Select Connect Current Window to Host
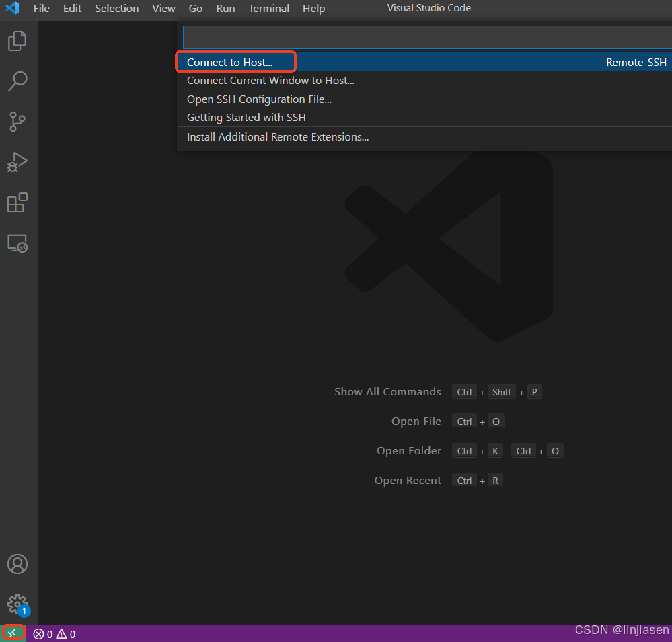The height and width of the screenshot is (642, 672). (x=270, y=80)
